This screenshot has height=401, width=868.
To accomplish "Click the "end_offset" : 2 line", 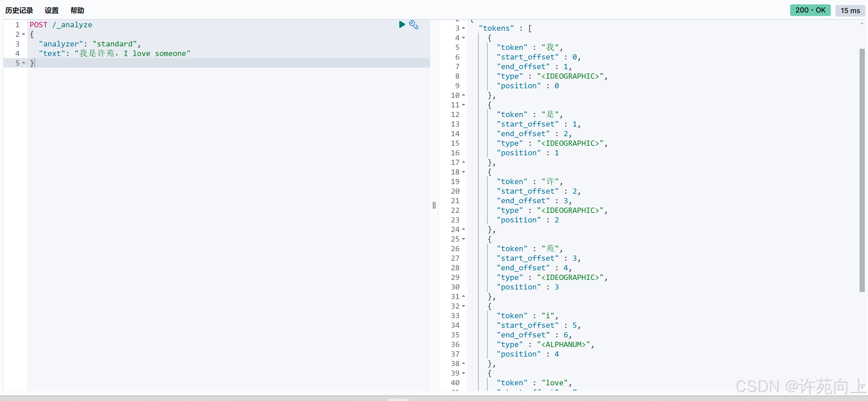I will pyautogui.click(x=534, y=134).
